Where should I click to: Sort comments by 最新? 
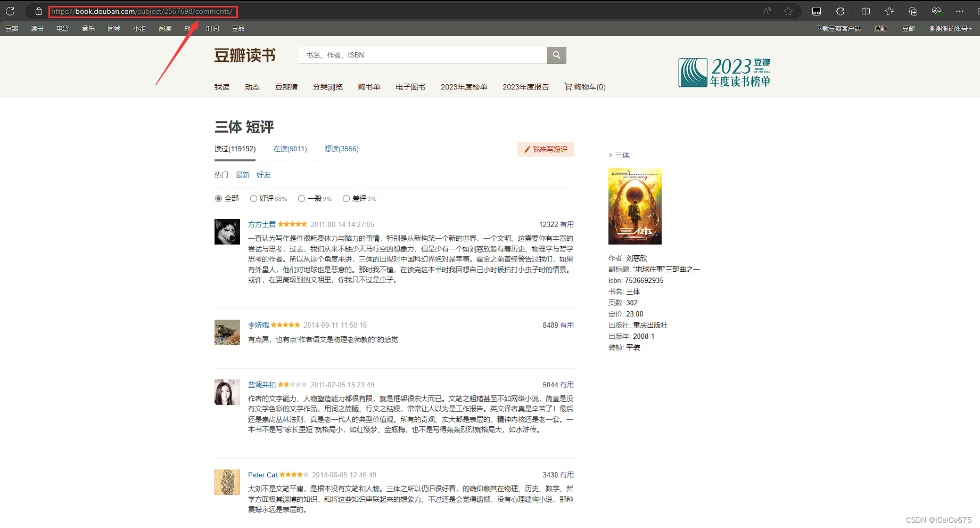[243, 175]
